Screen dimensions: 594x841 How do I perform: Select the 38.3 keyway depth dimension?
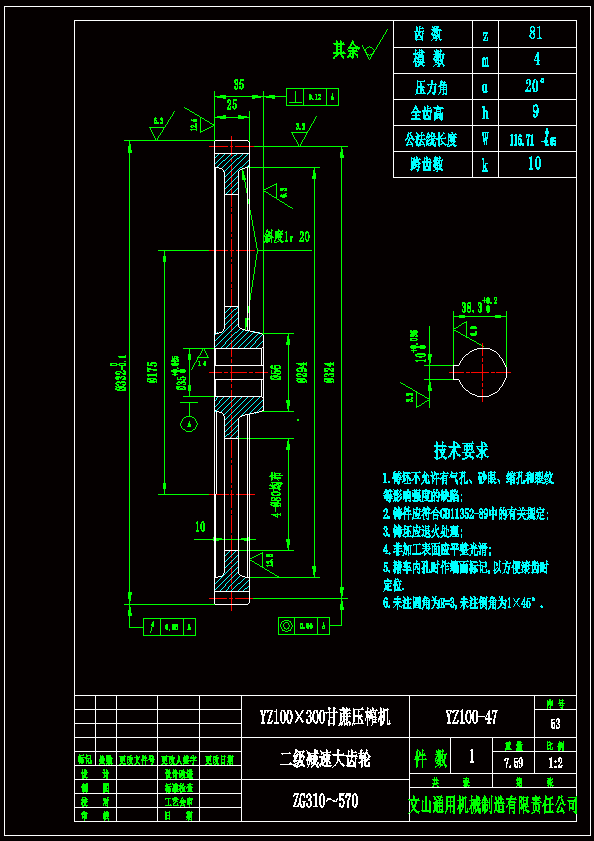(x=479, y=306)
